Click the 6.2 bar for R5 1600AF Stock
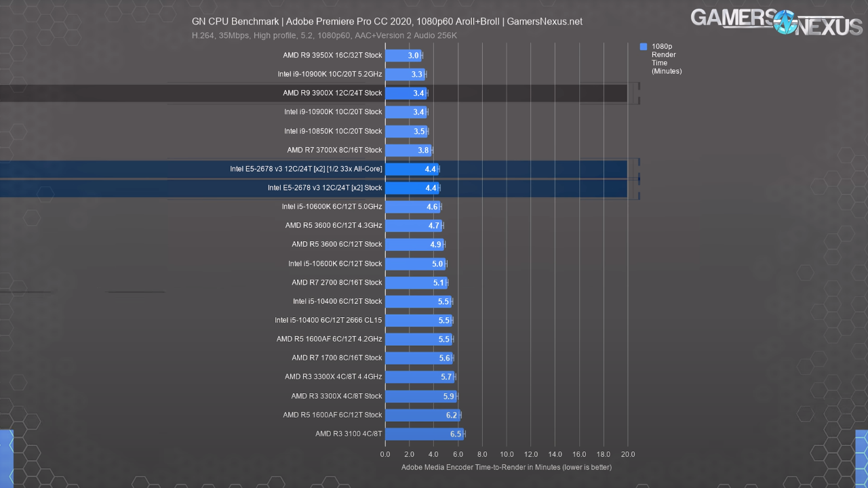868x488 pixels. 422,415
